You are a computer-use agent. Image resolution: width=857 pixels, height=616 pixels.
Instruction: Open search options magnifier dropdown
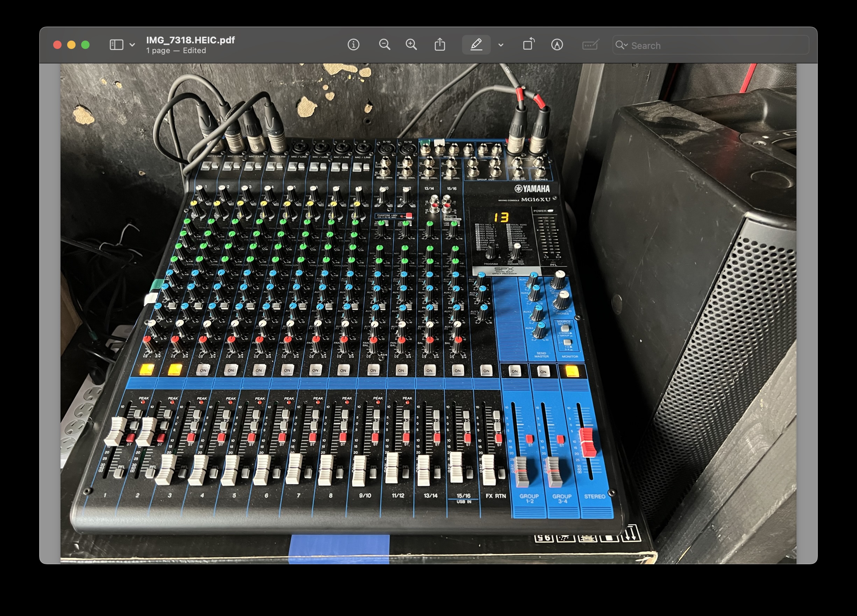coord(621,45)
